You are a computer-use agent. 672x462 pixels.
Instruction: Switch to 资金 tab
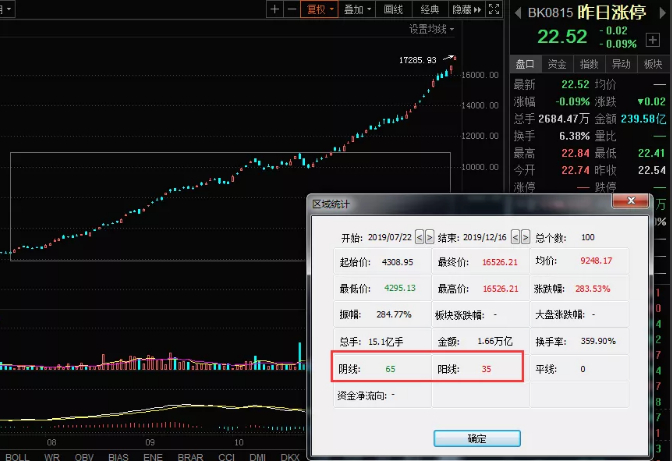[557, 64]
